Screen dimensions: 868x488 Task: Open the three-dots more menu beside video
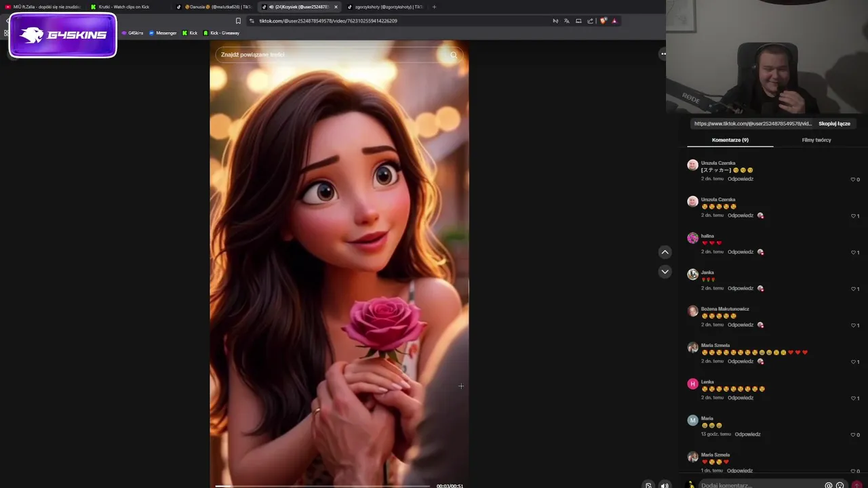click(x=663, y=54)
